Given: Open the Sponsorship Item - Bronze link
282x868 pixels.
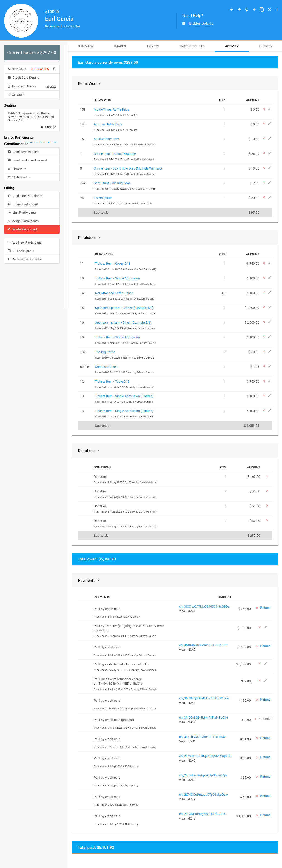Looking at the screenshot, I should [124, 308].
